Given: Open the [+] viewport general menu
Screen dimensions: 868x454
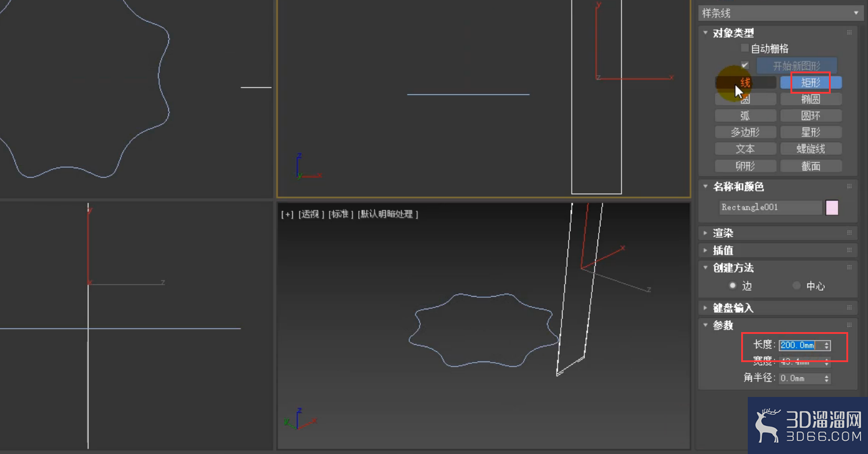Looking at the screenshot, I should pyautogui.click(x=287, y=214).
